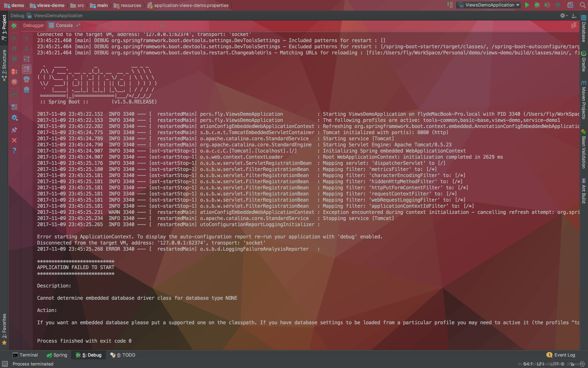Click the Pause Program icon
The width and height of the screenshot is (588, 368).
(x=14, y=49)
